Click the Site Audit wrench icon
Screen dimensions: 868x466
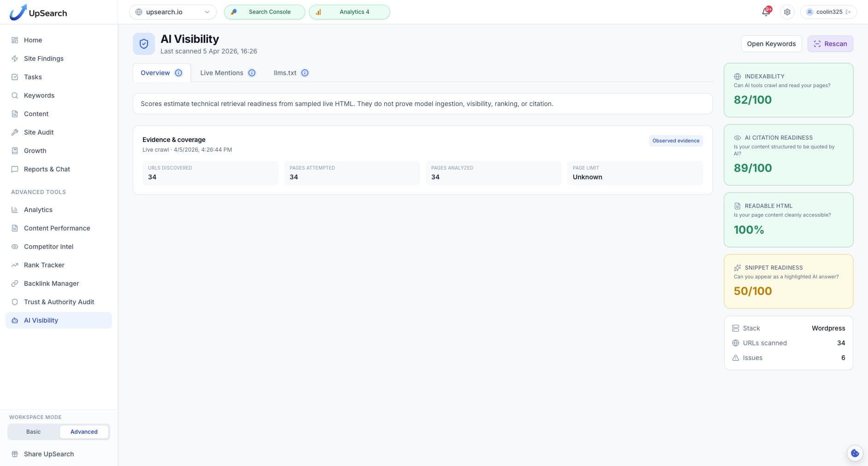(15, 132)
